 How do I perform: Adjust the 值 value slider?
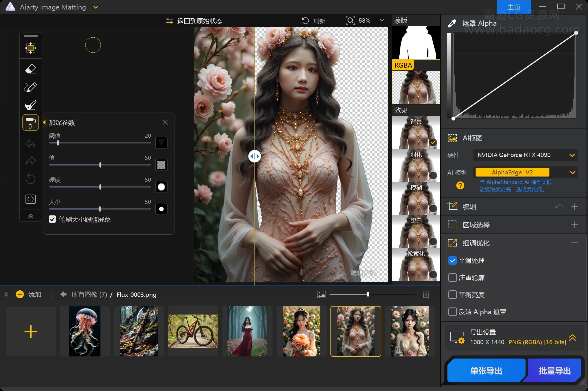click(x=100, y=165)
